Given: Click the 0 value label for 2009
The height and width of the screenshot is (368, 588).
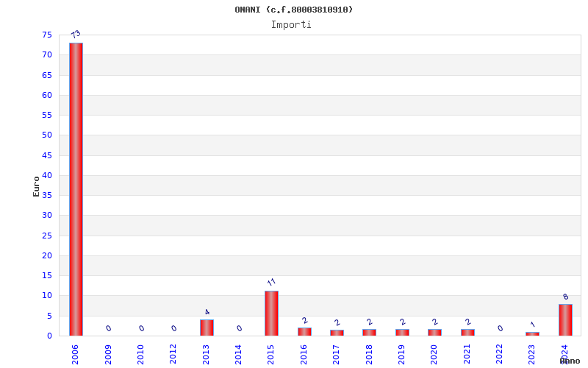Looking at the screenshot, I should click(108, 328).
